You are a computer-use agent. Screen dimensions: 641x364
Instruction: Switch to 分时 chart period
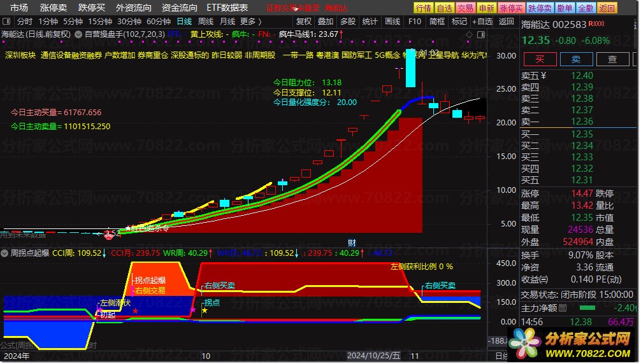[24, 21]
